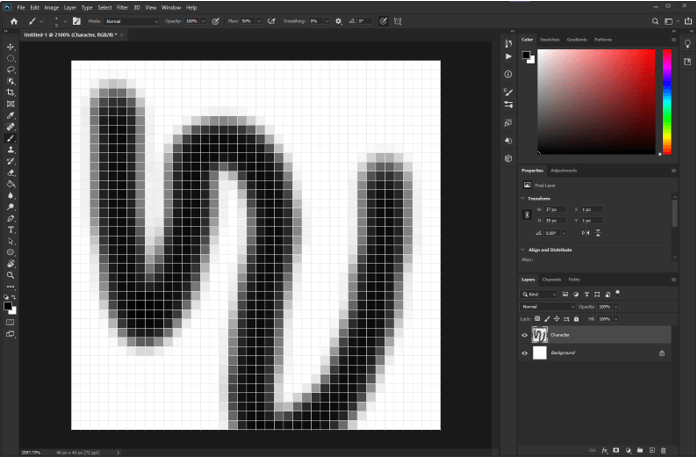Open smoothing options gear
696x457 pixels.
pos(339,21)
